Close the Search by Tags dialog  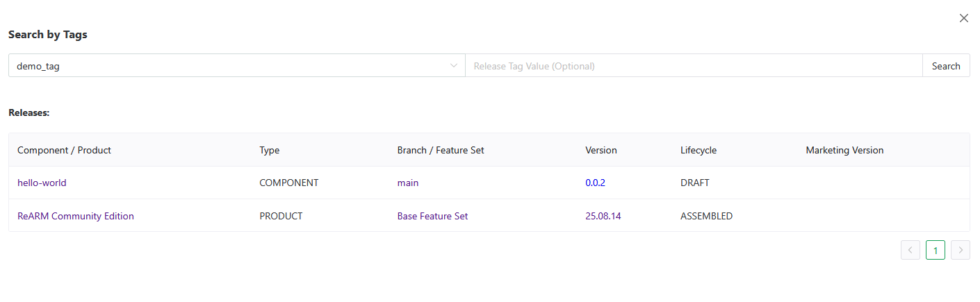click(963, 19)
